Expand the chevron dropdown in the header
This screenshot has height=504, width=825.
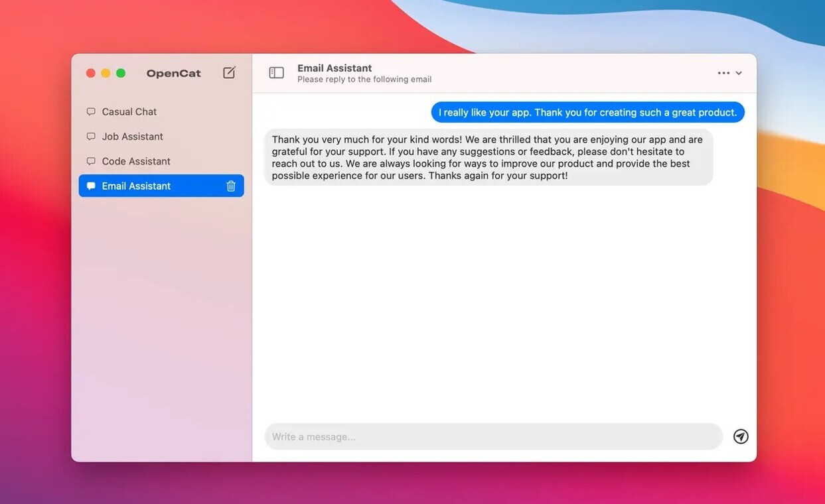click(x=739, y=73)
